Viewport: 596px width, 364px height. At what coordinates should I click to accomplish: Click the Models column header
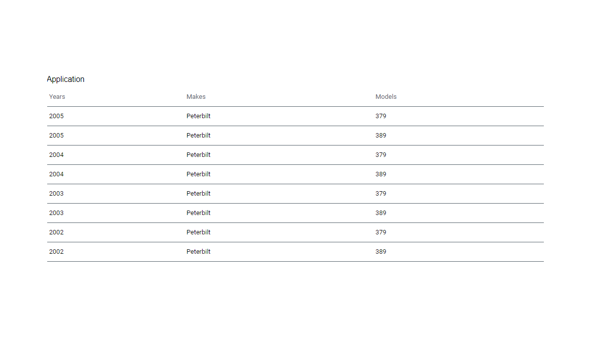click(x=386, y=97)
